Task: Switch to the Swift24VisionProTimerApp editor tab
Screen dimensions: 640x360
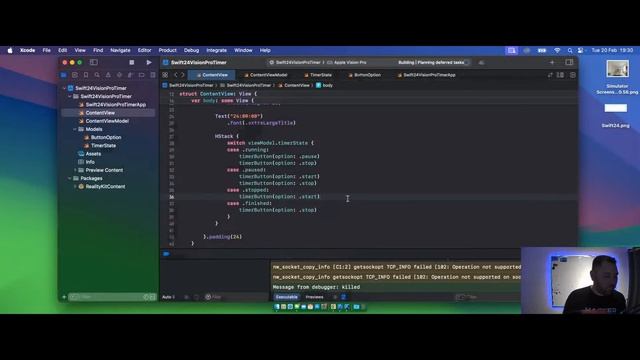Action: [x=427, y=75]
